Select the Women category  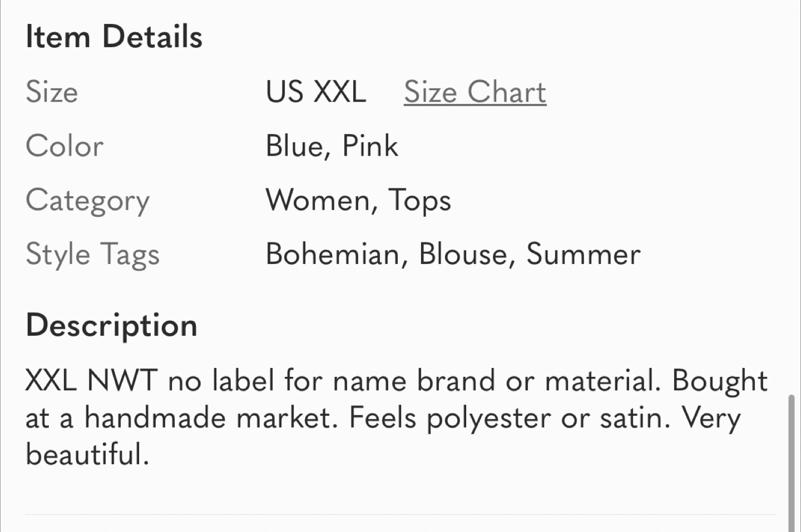click(x=318, y=200)
